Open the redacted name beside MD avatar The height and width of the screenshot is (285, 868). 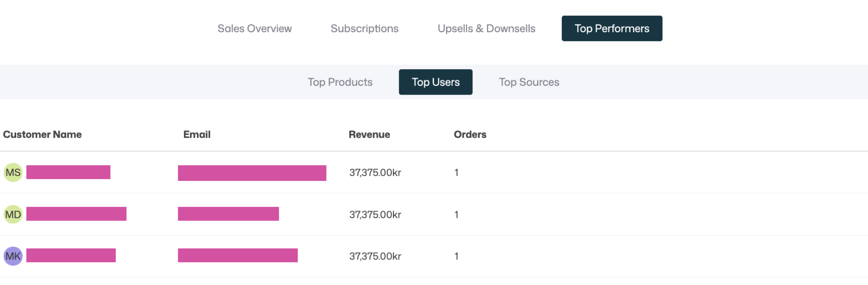point(76,214)
